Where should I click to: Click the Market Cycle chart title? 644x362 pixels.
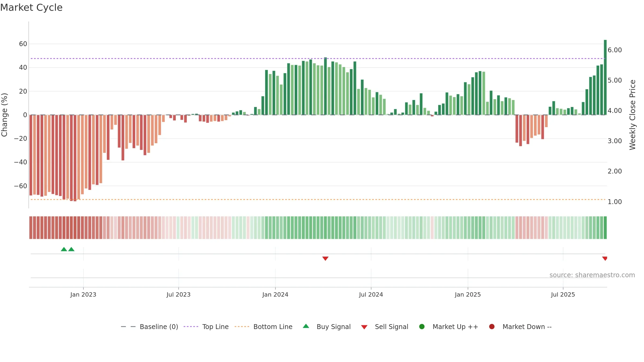(31, 8)
